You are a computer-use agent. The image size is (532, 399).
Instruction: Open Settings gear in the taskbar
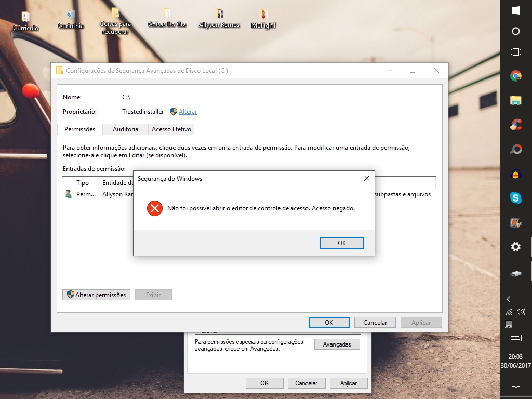click(x=516, y=247)
